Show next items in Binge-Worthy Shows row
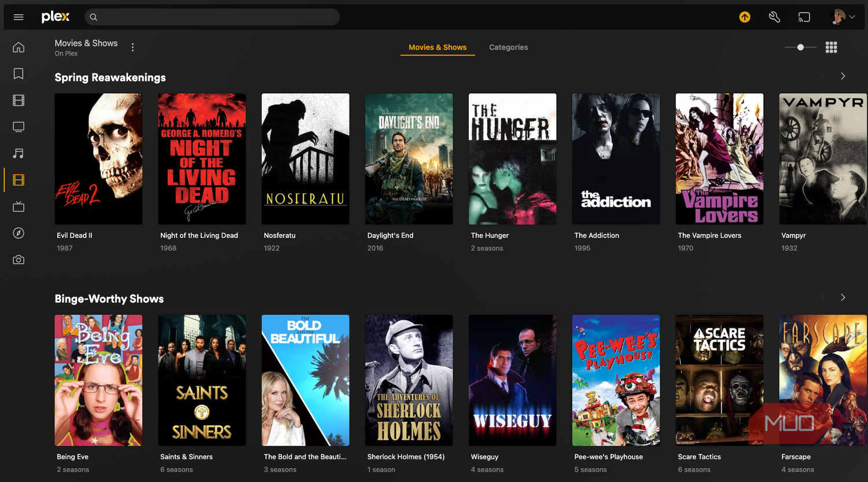 pyautogui.click(x=843, y=297)
